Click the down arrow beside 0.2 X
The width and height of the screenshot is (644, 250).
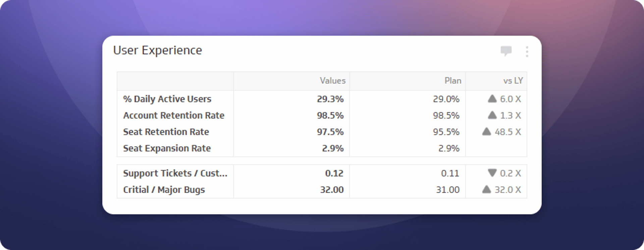pos(492,173)
